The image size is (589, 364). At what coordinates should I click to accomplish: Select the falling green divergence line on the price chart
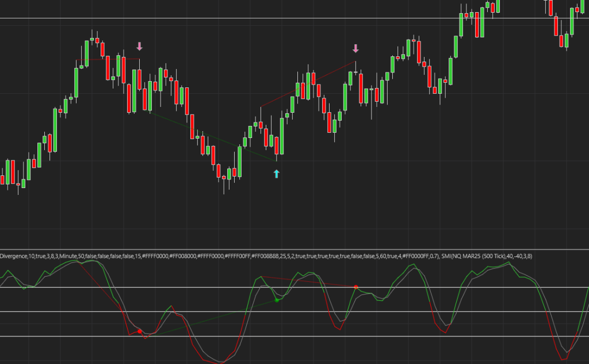pos(213,137)
